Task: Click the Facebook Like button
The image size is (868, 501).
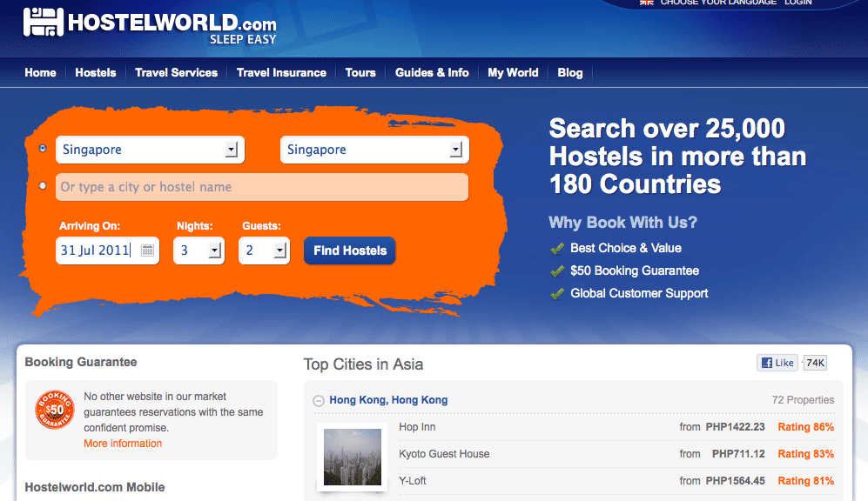Action: coord(777,363)
